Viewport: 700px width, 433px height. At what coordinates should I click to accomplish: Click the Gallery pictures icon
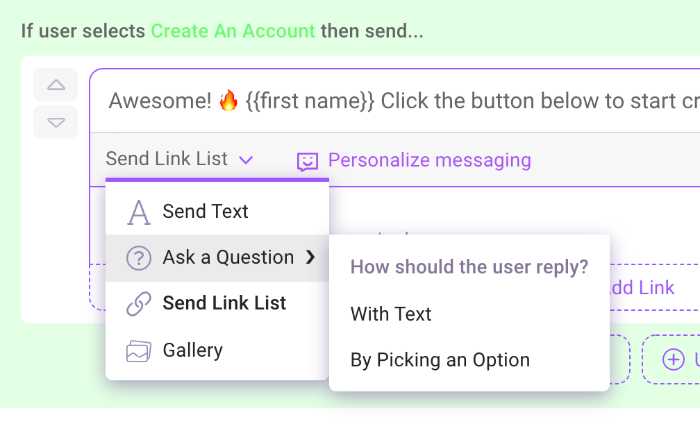[139, 351]
